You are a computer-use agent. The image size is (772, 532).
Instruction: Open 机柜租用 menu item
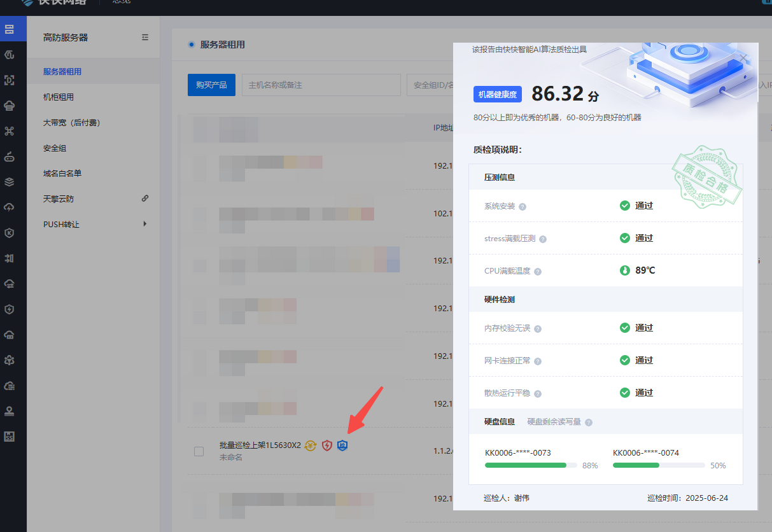(x=59, y=97)
